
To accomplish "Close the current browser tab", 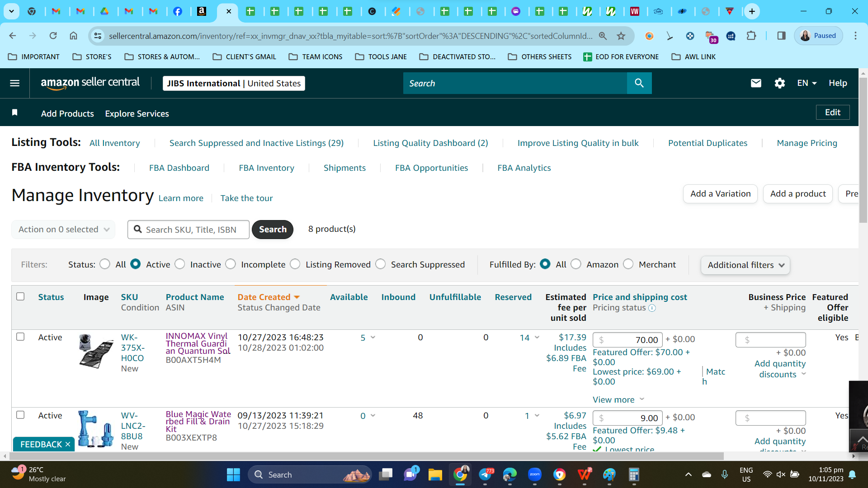I will (229, 11).
